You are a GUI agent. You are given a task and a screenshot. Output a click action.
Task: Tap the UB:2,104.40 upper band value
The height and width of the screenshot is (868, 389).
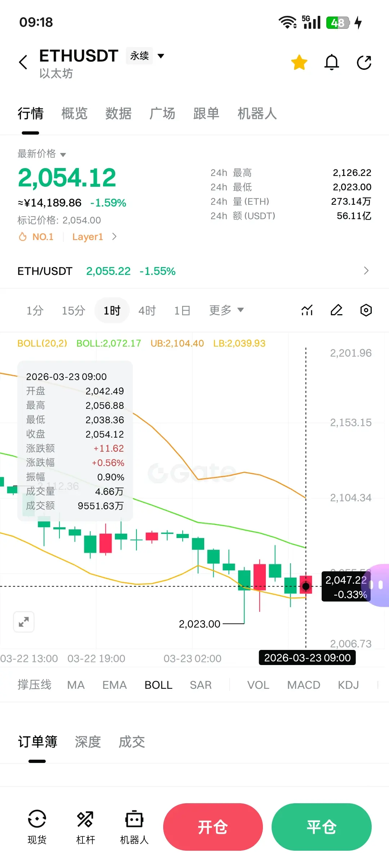[x=177, y=343]
